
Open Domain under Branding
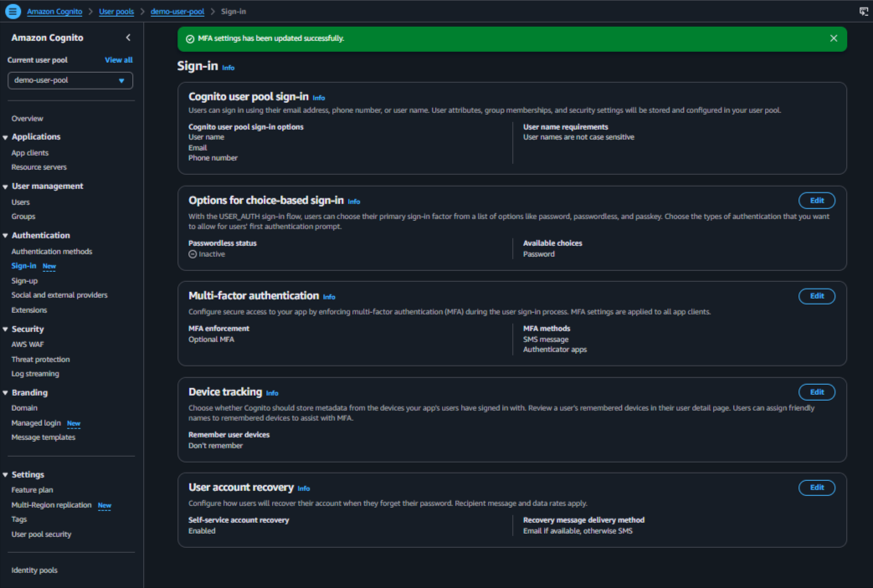(24, 408)
